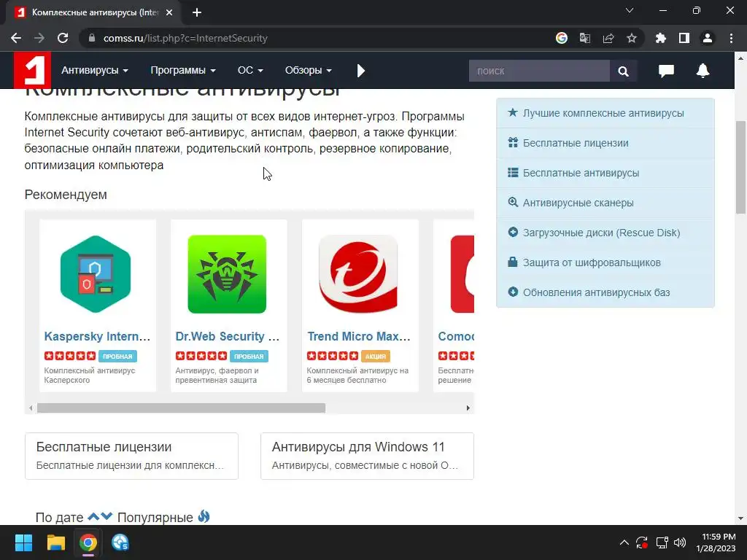Image resolution: width=747 pixels, height=560 pixels.
Task: Click the carousel horizontal scrollbar thumb
Action: pos(182,408)
